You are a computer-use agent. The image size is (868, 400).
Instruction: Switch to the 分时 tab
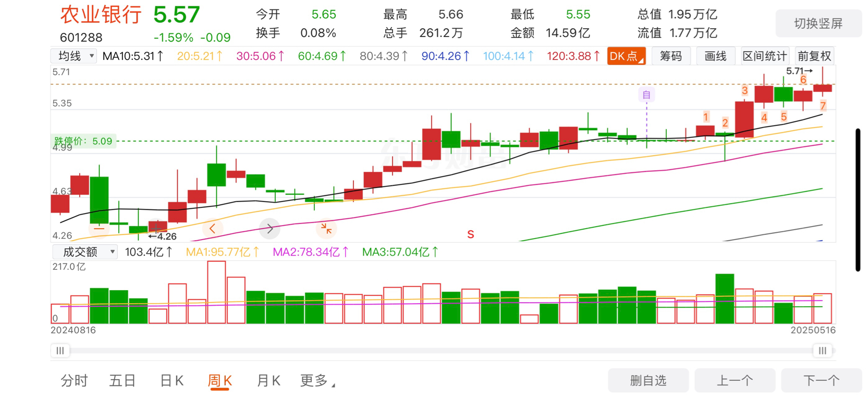point(74,381)
